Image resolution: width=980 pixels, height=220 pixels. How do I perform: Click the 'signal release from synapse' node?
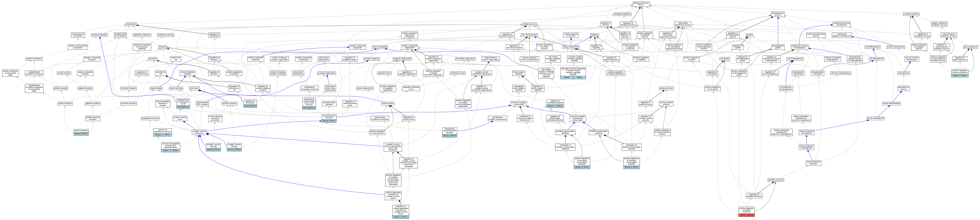[x=202, y=103]
